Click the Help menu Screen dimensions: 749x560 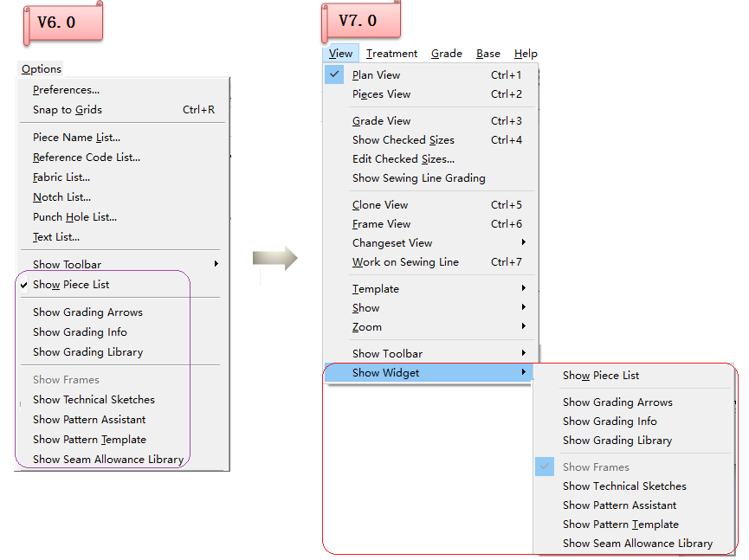[526, 54]
